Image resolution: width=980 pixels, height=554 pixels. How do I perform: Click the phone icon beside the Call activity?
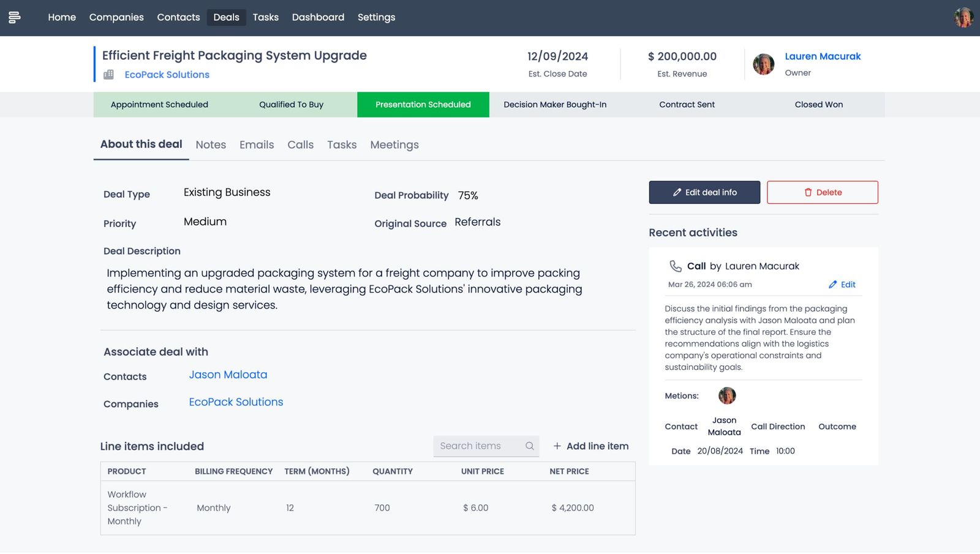(x=676, y=266)
